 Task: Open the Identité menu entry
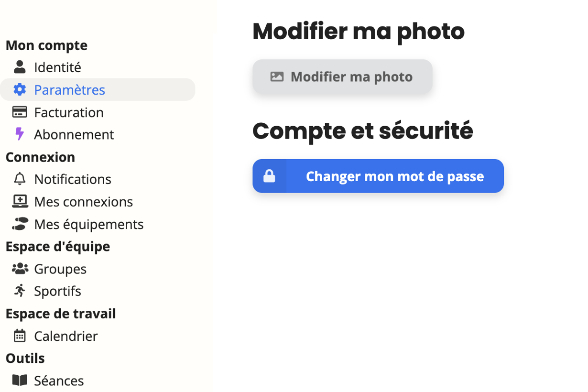[57, 67]
